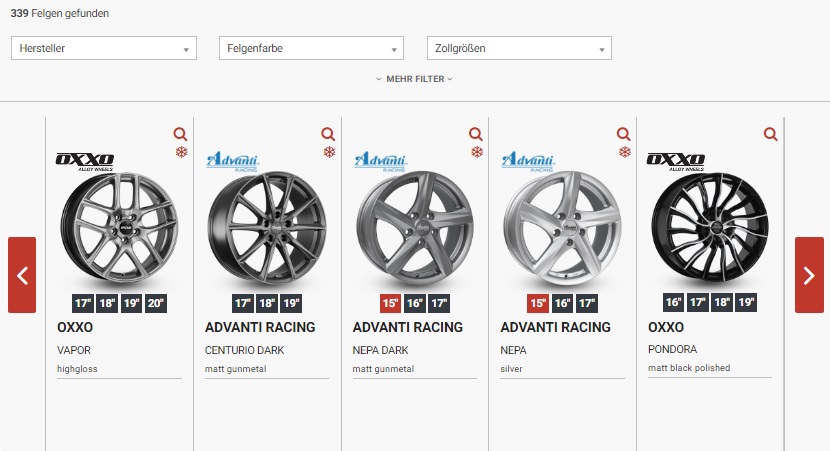The image size is (830, 451).
Task: Click the Advanti Racing Nepa Dark title
Action: click(408, 327)
